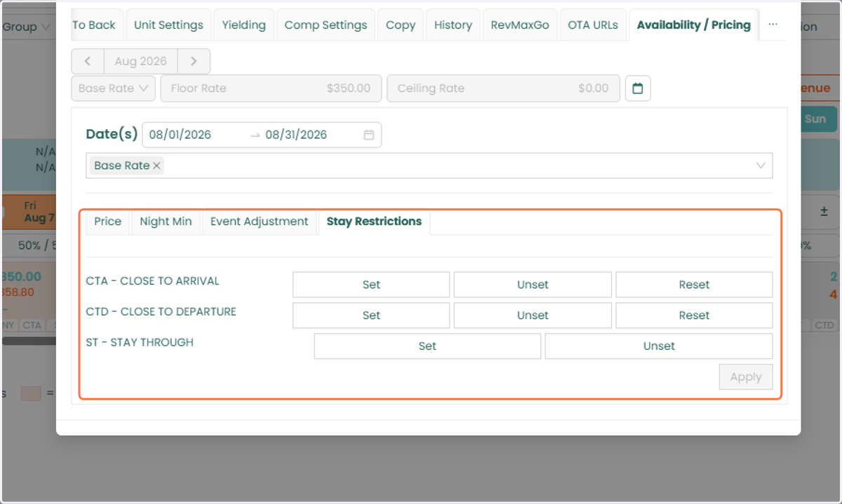Click CTA - CLOSE TO ARRIVAL label
Viewport: 842px width, 504px height.
pos(153,281)
